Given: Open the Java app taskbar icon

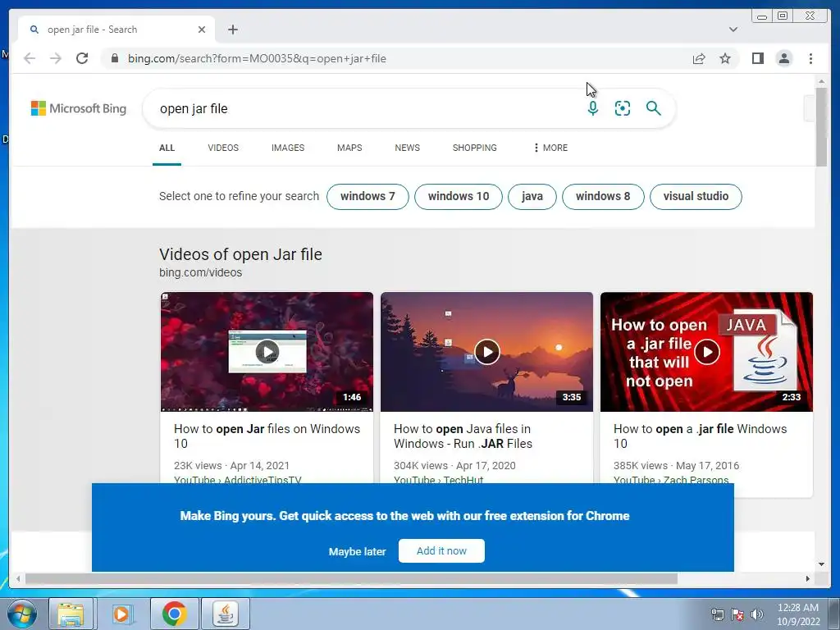Looking at the screenshot, I should (x=226, y=614).
